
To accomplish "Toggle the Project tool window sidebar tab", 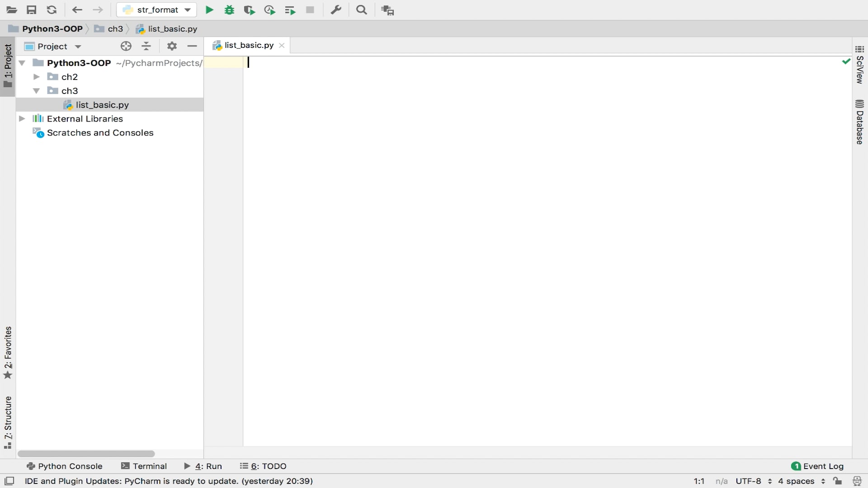I will pyautogui.click(x=8, y=66).
